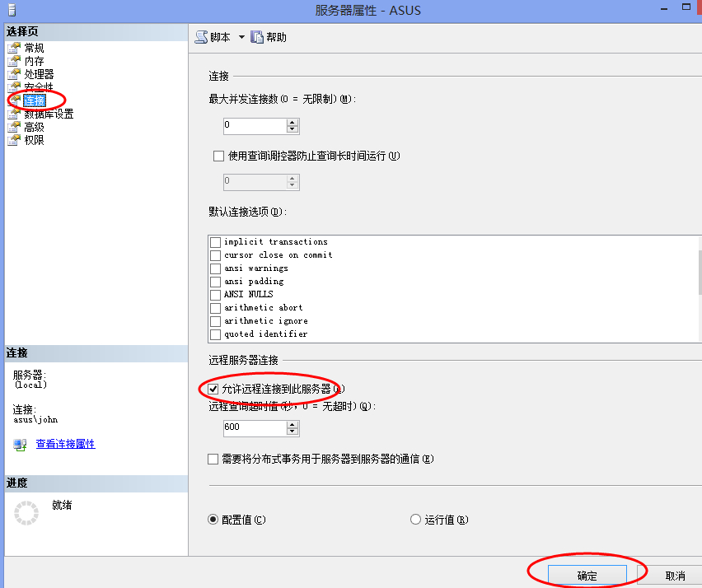Click the 常规 page icon in sidebar

tap(14, 48)
